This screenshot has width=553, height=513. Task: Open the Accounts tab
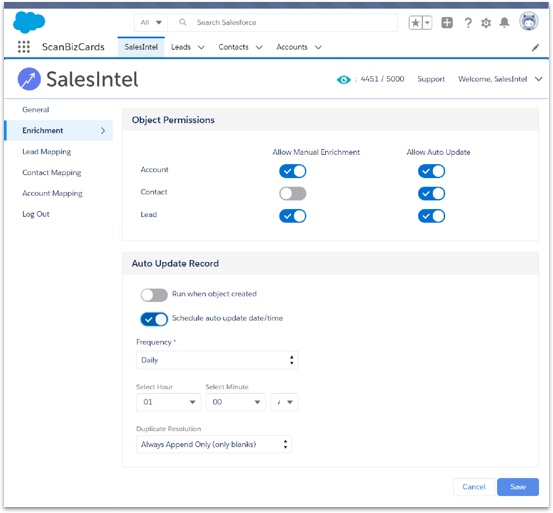pos(292,47)
